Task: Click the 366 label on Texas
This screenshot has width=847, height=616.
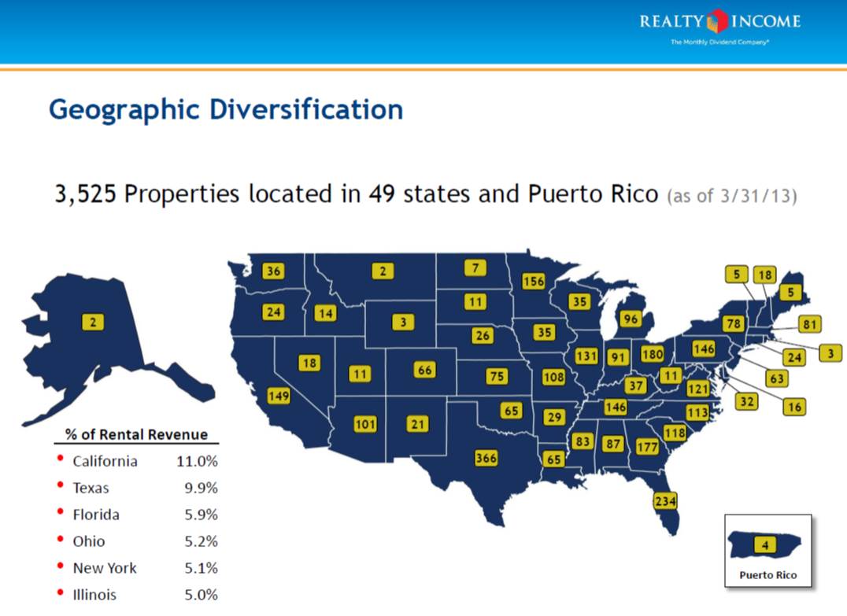Action: click(486, 457)
